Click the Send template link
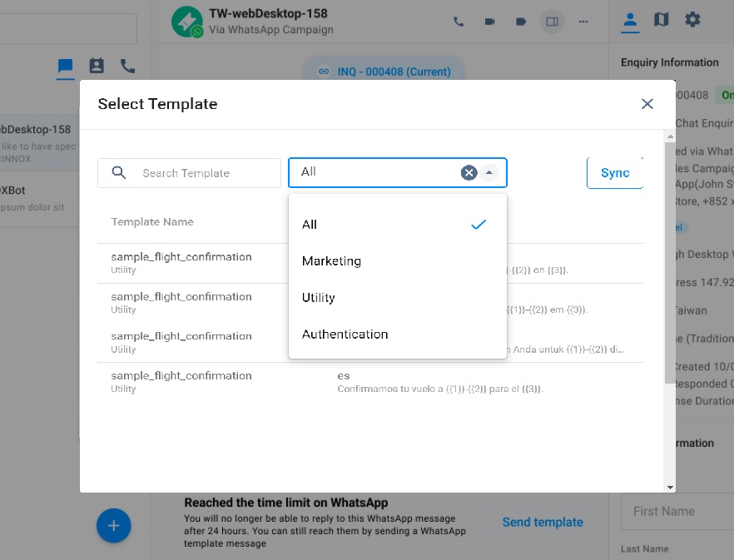Screen dimensions: 734x560 pos(543,522)
